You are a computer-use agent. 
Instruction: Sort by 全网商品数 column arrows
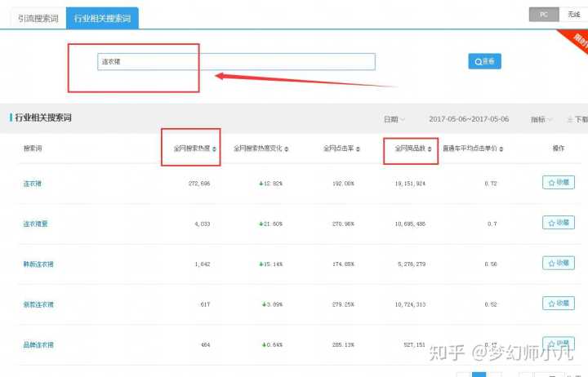[x=430, y=149]
